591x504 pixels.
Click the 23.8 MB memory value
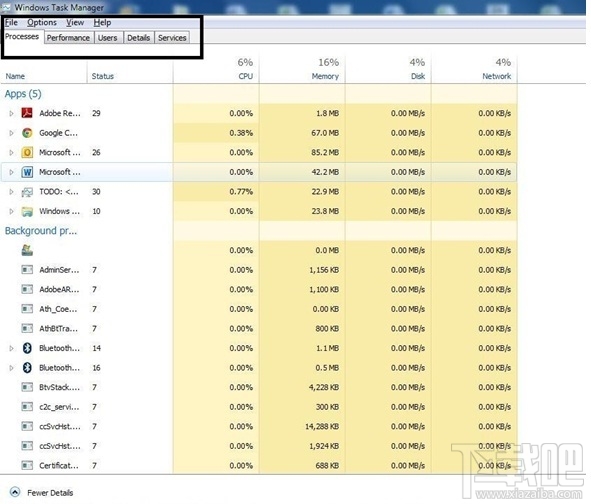click(x=325, y=211)
